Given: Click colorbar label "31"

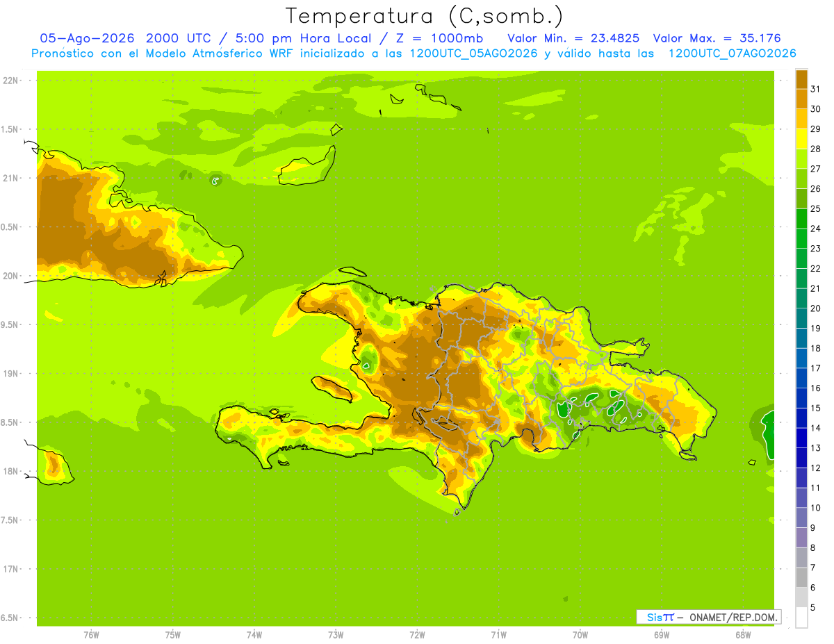Looking at the screenshot, I should click(x=815, y=89).
